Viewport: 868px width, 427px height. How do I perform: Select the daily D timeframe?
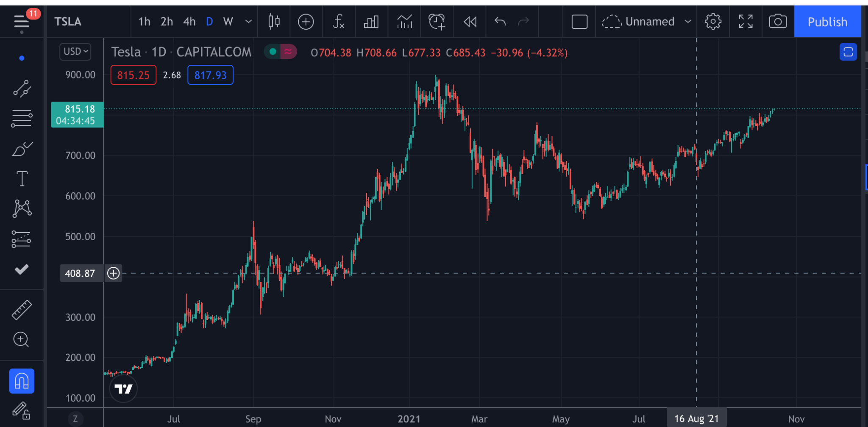click(x=209, y=22)
